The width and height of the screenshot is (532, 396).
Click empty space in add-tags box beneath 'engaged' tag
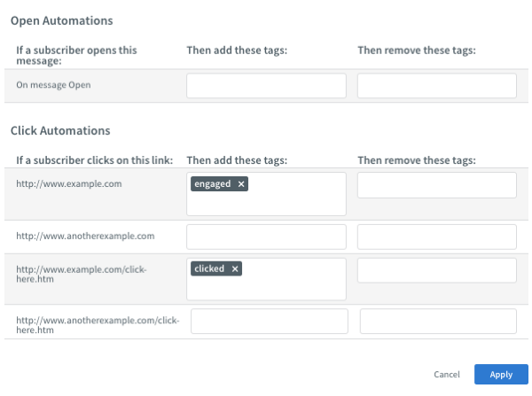[266, 205]
